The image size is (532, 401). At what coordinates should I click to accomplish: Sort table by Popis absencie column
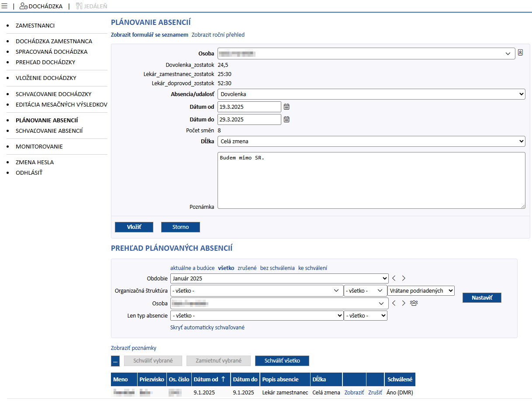[x=285, y=380]
